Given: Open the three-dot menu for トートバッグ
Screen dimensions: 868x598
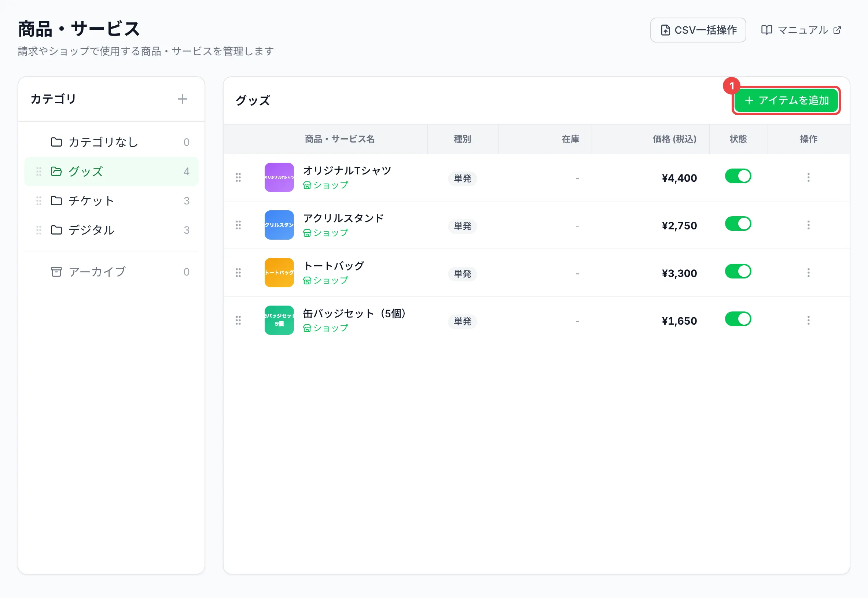Looking at the screenshot, I should point(808,272).
